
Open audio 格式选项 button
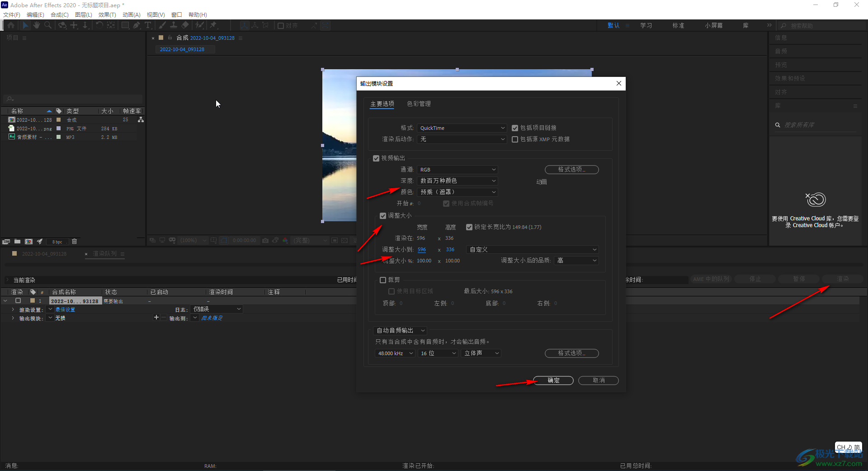(571, 353)
